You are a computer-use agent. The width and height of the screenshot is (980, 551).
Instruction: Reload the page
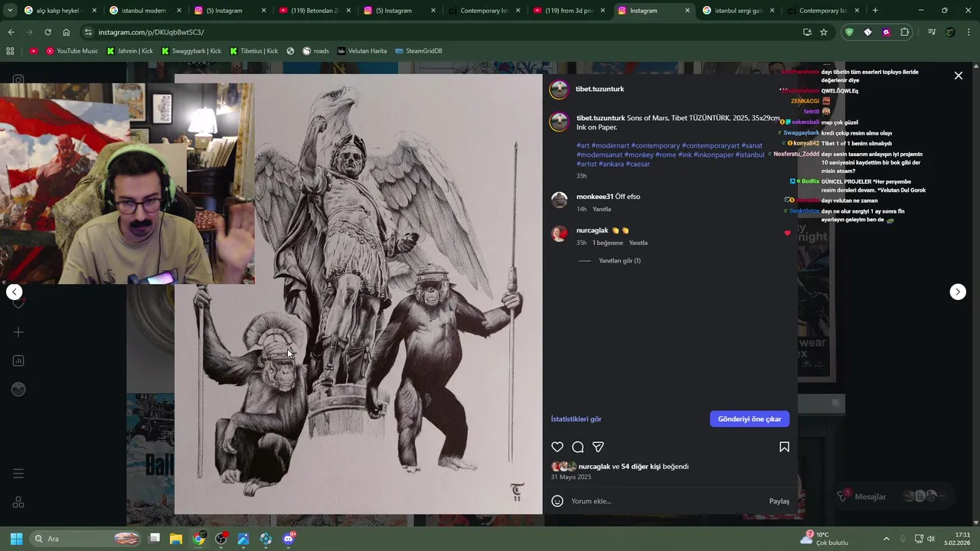47,32
